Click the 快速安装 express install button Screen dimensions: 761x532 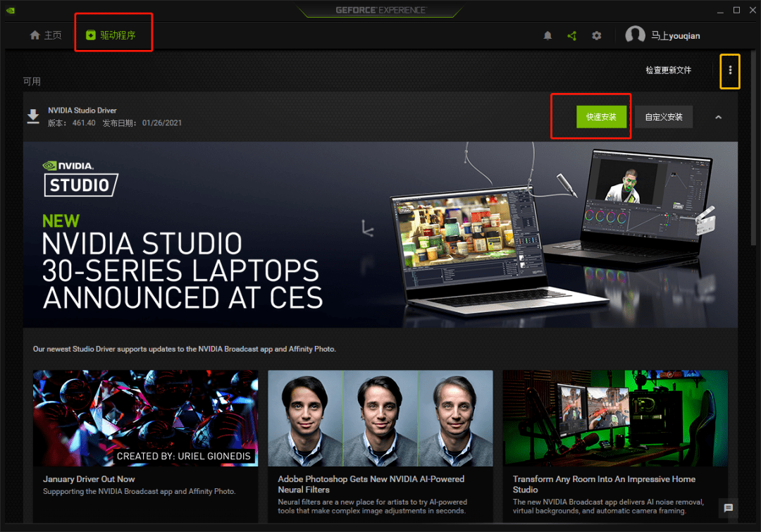pos(601,117)
